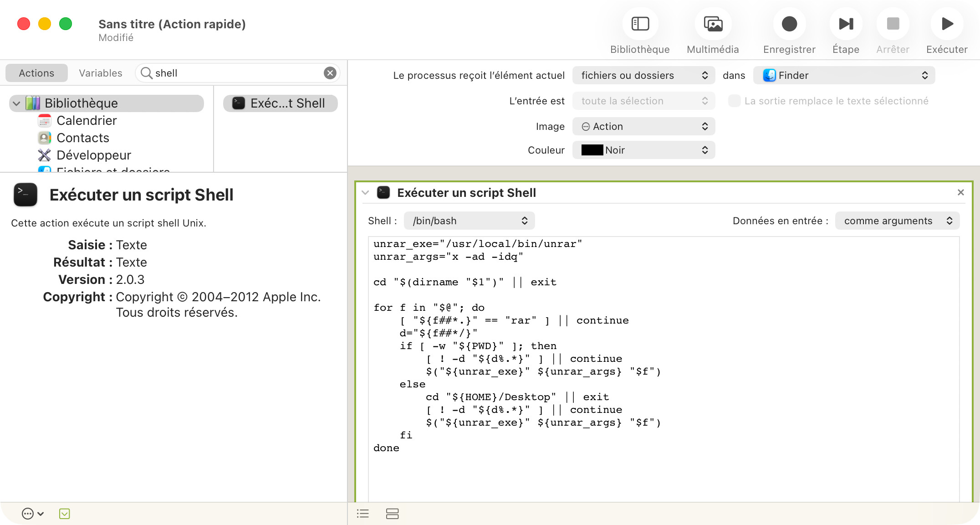
Task: Open the Noir color dropdown
Action: (x=643, y=150)
